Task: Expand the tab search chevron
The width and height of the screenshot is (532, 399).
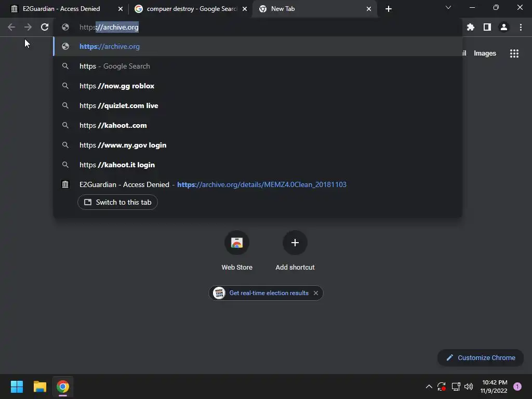Action: tap(448, 7)
